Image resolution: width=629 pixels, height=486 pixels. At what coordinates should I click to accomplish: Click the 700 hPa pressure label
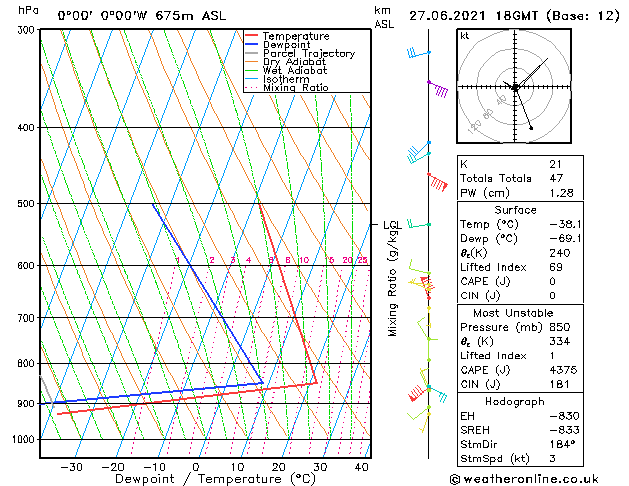tap(28, 318)
